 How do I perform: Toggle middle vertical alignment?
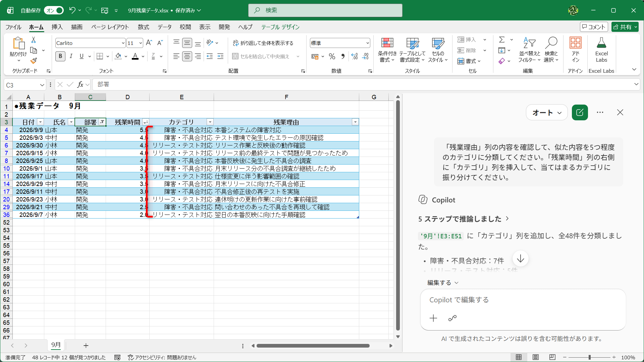tap(187, 43)
